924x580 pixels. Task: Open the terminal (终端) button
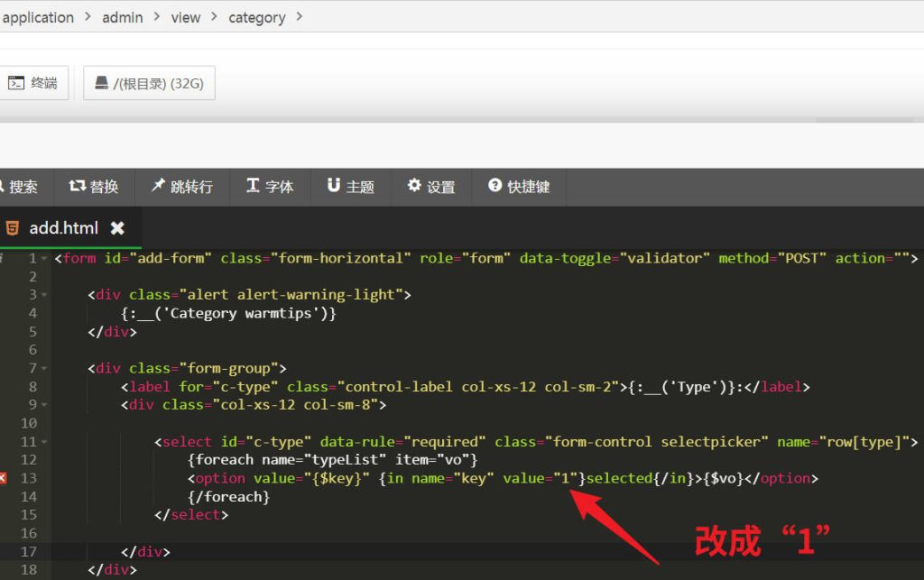click(x=32, y=83)
